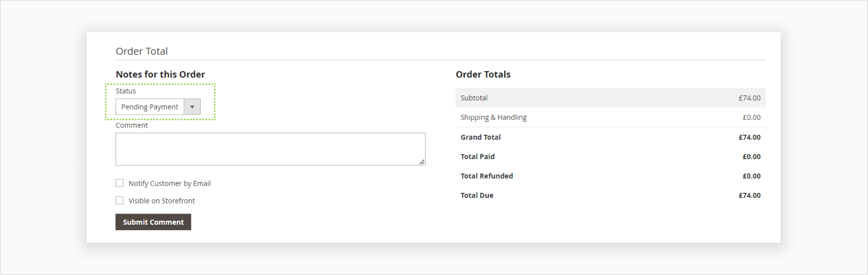868x275 pixels.
Task: Click the Total Refunded £0.00 value
Action: click(751, 176)
